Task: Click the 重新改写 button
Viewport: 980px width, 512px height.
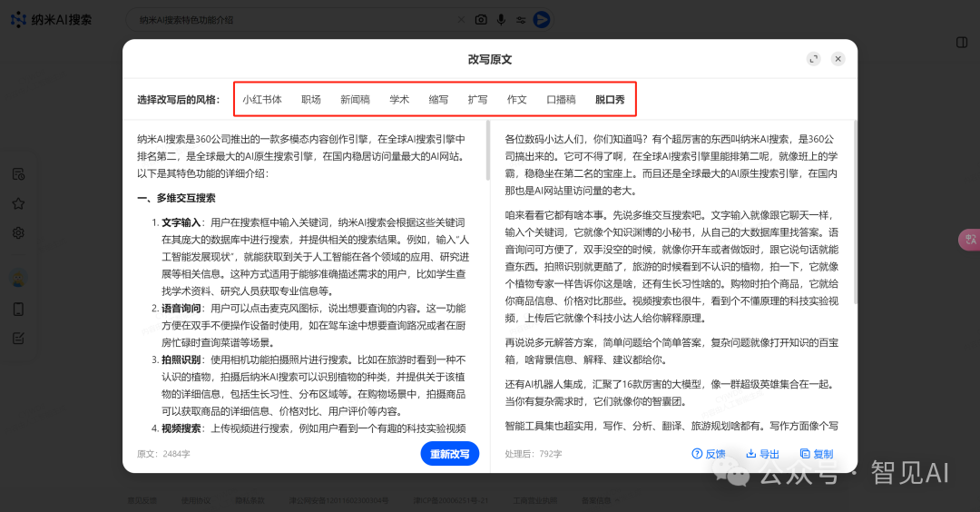Action: pos(449,454)
